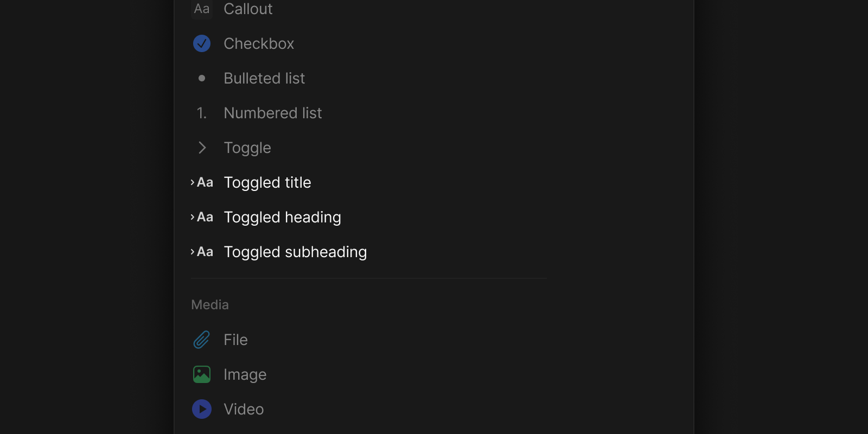Click the green Image picture icon
The image size is (868, 434).
[x=202, y=374]
